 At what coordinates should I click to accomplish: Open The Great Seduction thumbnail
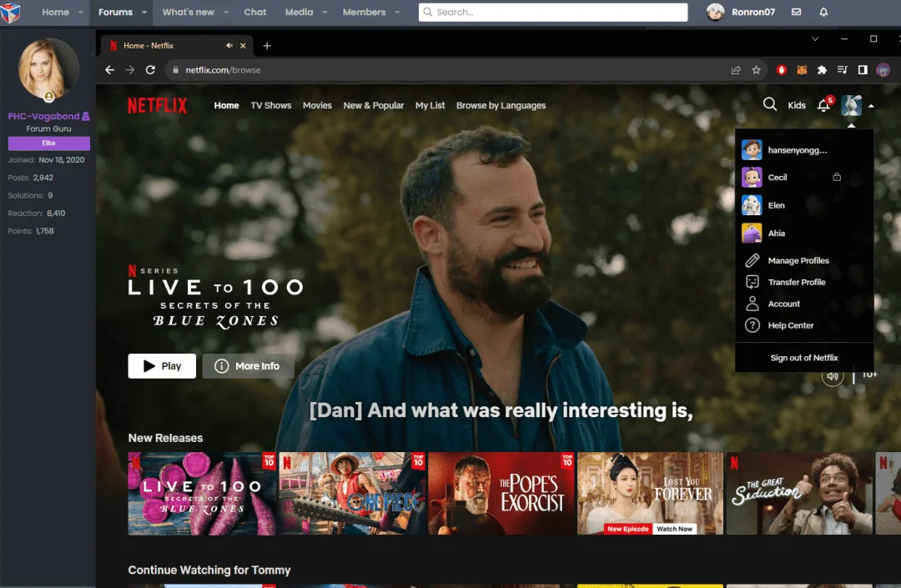pyautogui.click(x=800, y=494)
